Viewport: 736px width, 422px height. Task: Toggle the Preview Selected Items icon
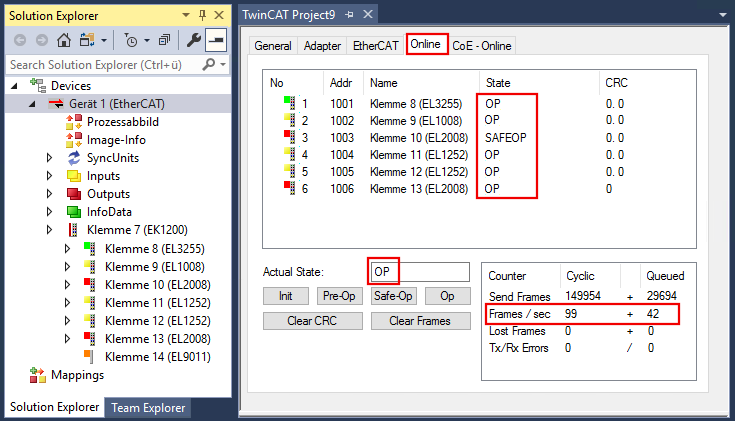pyautogui.click(x=216, y=40)
